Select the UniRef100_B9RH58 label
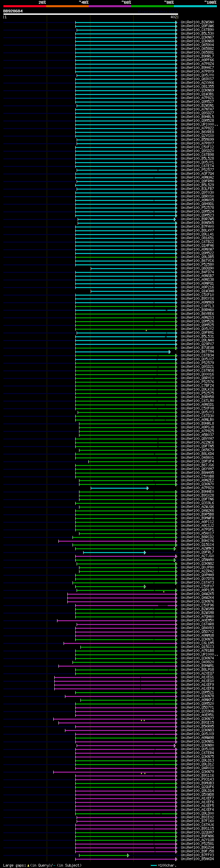Image resolution: width=220 pixels, height=868 pixels. click(x=197, y=397)
